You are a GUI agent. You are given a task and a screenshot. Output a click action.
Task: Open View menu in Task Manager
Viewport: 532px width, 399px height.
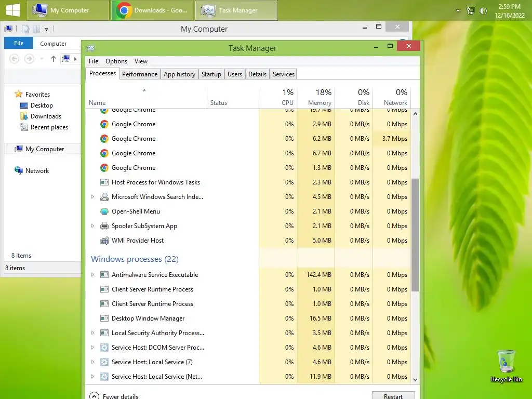141,61
